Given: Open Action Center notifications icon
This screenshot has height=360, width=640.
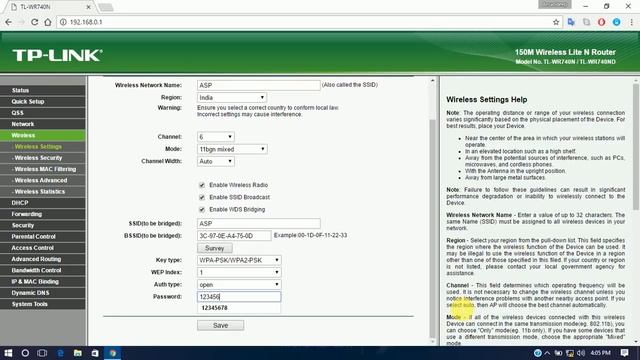Looking at the screenshot, I should click(624, 353).
